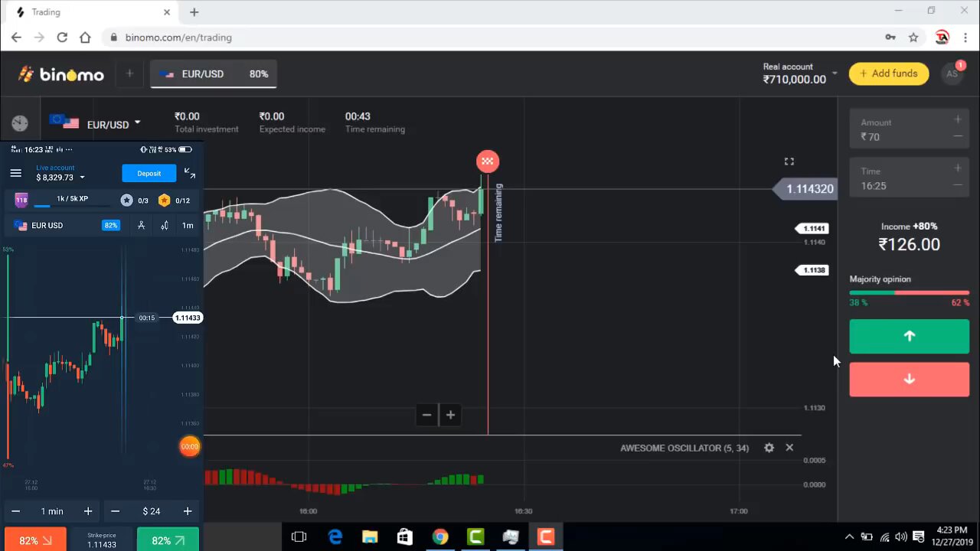Decrease the Amount with minus
The image size is (980, 551).
[x=958, y=136]
